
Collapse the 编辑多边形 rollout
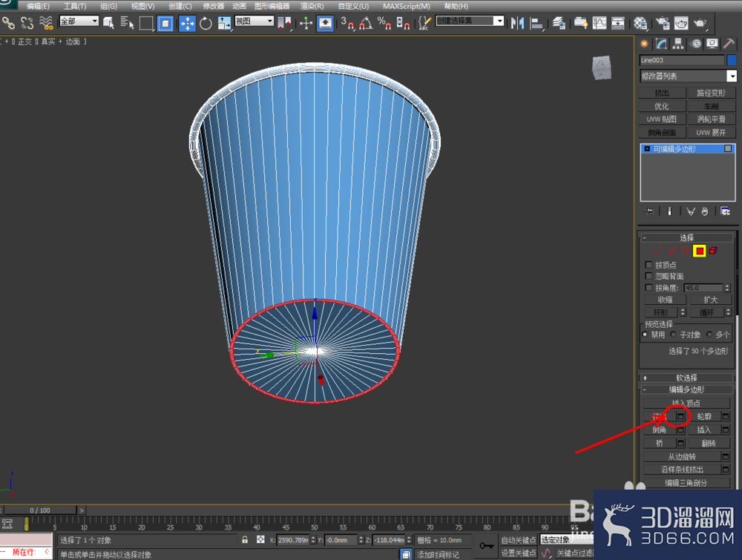click(687, 389)
